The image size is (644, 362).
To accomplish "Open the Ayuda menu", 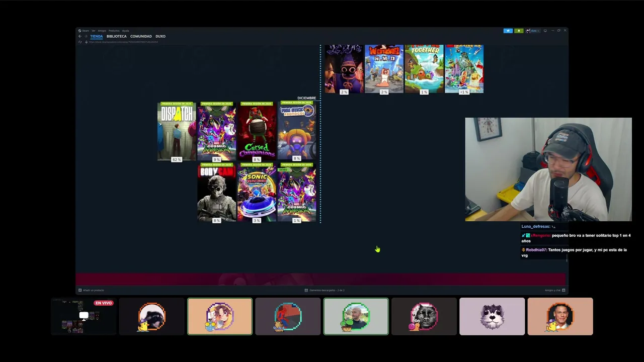I will 125,31.
